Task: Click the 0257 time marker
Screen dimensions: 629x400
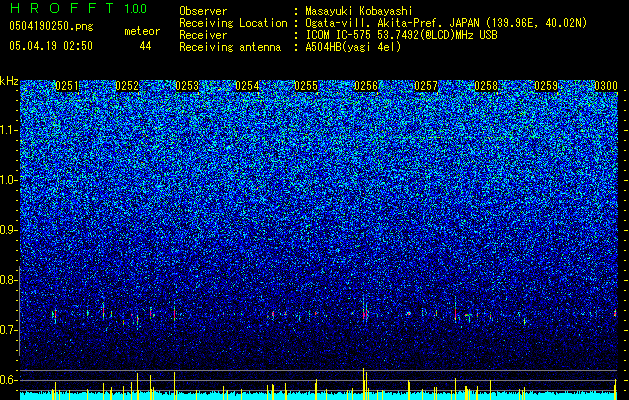Action: (x=426, y=86)
